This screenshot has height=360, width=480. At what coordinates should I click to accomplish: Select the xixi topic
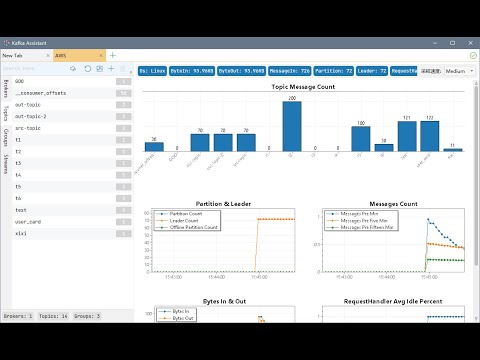pos(73,233)
